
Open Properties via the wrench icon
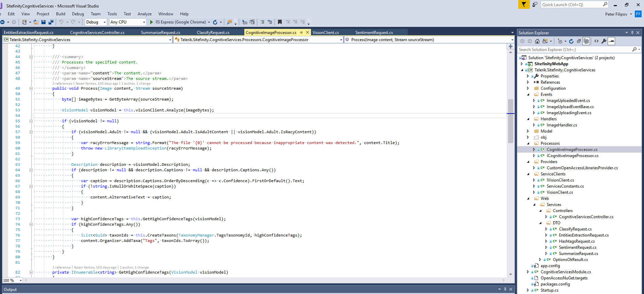[x=604, y=41]
